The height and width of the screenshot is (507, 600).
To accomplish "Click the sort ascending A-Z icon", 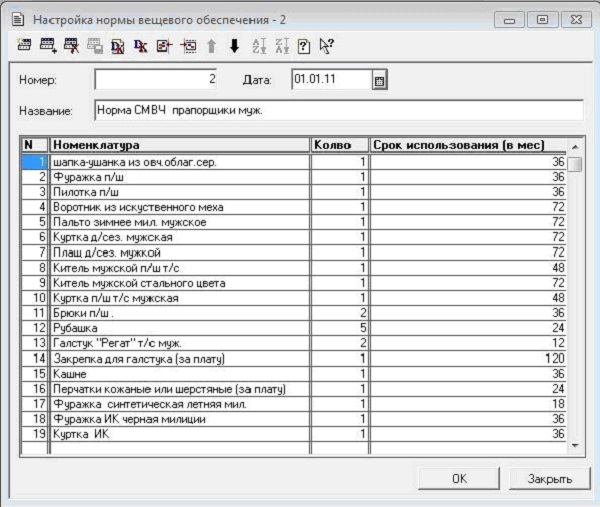I will 258,45.
